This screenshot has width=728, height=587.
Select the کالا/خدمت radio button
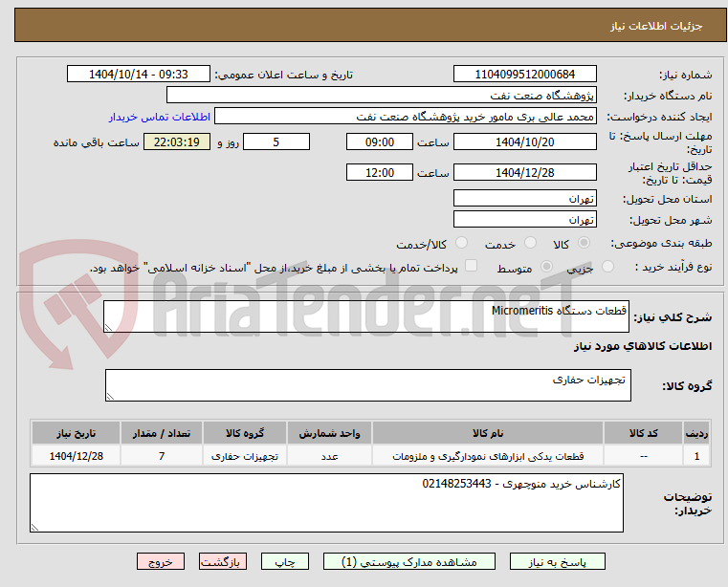pyautogui.click(x=461, y=243)
